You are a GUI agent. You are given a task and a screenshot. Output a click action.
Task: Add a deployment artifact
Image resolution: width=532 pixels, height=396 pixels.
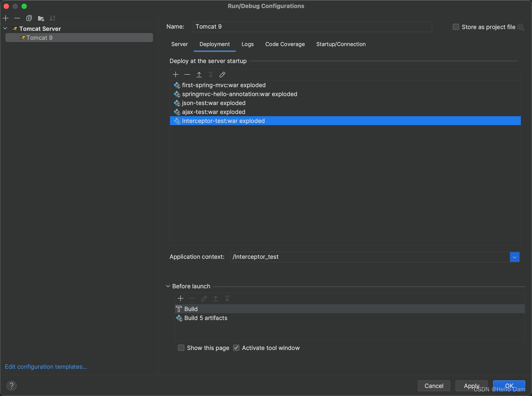coord(176,74)
